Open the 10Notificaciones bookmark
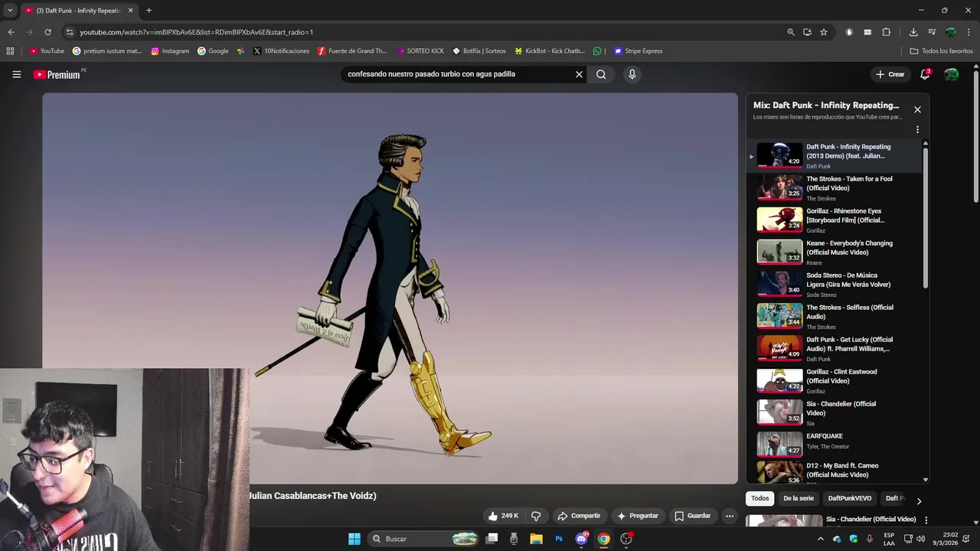 [x=281, y=51]
